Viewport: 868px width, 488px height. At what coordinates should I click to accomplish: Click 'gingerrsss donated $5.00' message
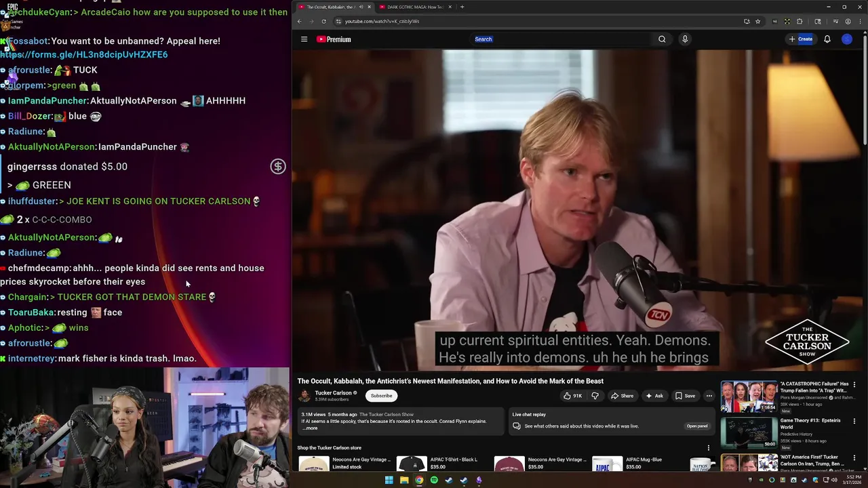67,166
